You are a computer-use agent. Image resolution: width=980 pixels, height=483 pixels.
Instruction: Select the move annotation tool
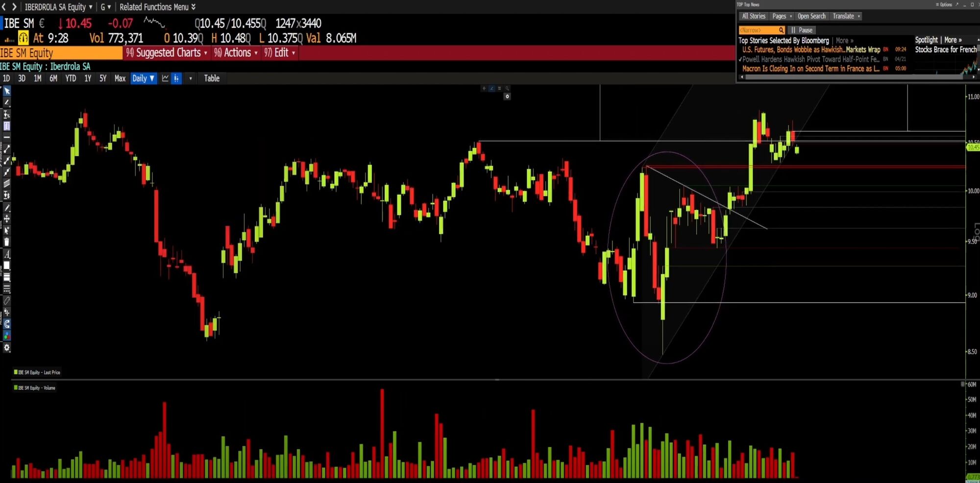[x=7, y=218]
